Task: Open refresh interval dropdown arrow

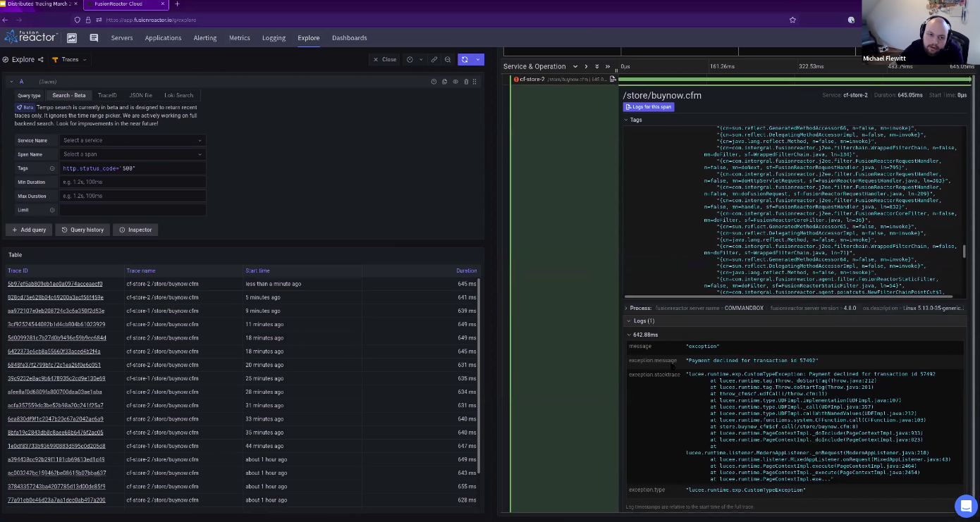Action: [478, 60]
